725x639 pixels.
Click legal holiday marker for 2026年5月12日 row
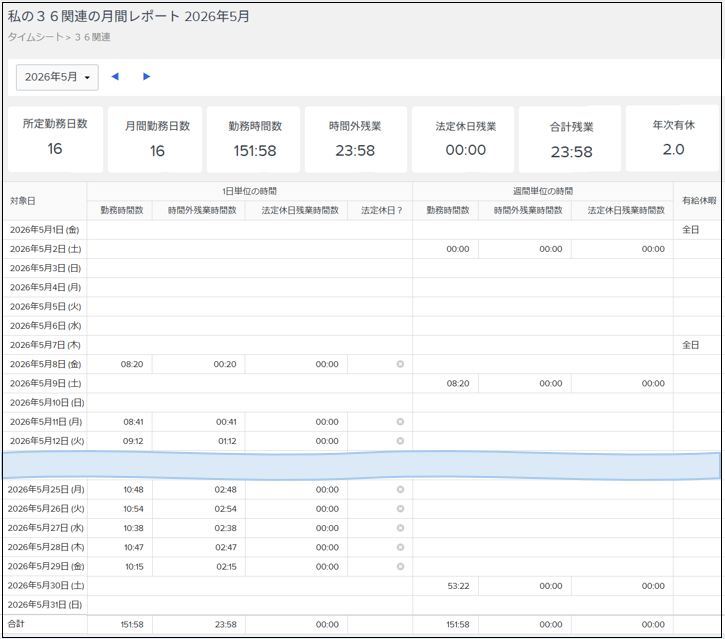400,441
